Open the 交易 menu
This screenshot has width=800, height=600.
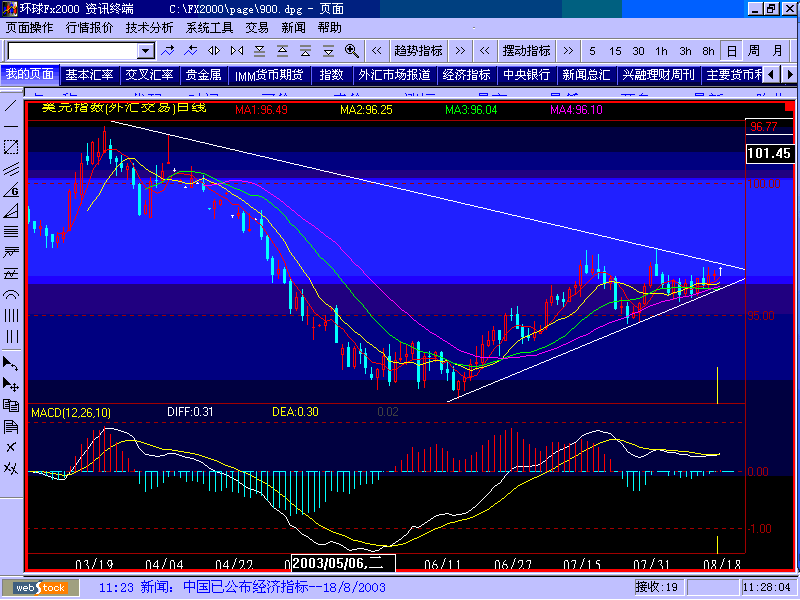257,28
